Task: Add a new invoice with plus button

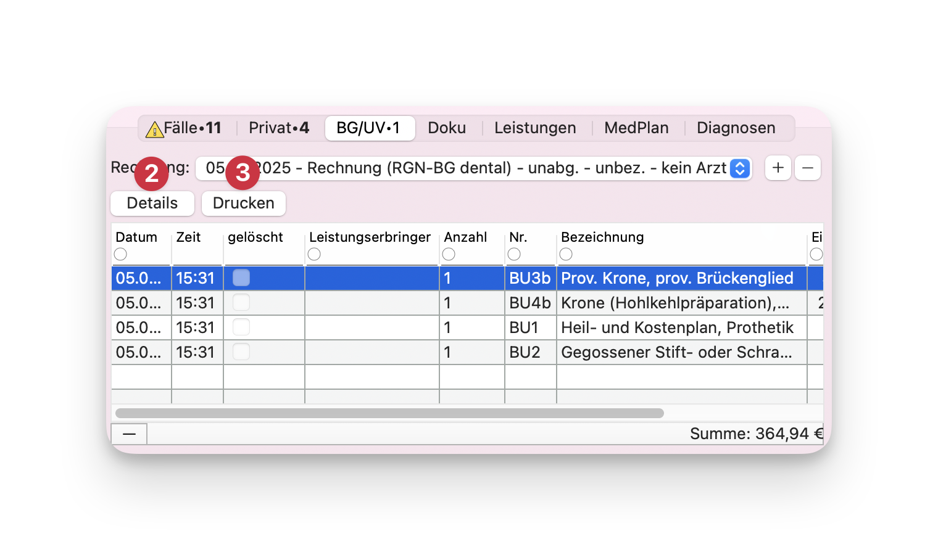Action: click(778, 168)
